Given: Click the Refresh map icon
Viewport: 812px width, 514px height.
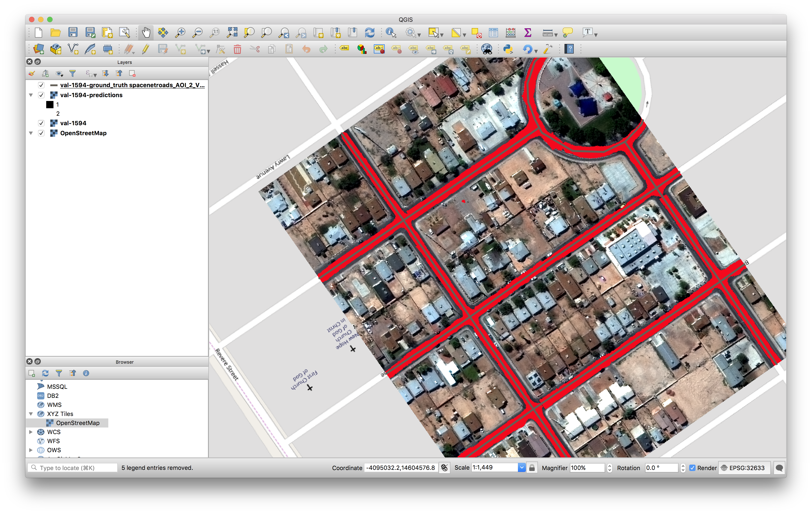Looking at the screenshot, I should (x=370, y=33).
